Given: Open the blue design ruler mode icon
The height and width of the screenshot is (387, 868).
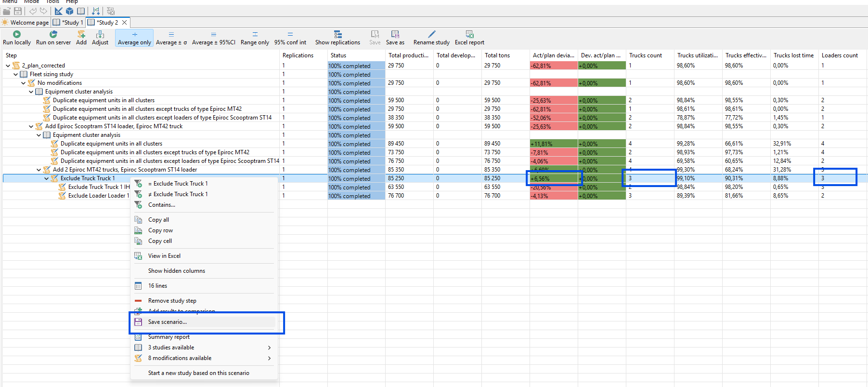Looking at the screenshot, I should point(59,11).
